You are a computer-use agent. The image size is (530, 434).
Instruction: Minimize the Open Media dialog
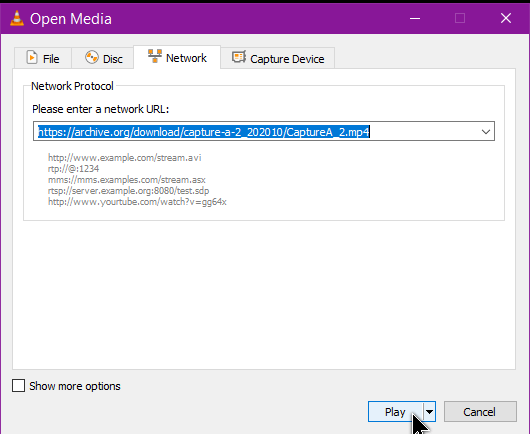(x=415, y=18)
